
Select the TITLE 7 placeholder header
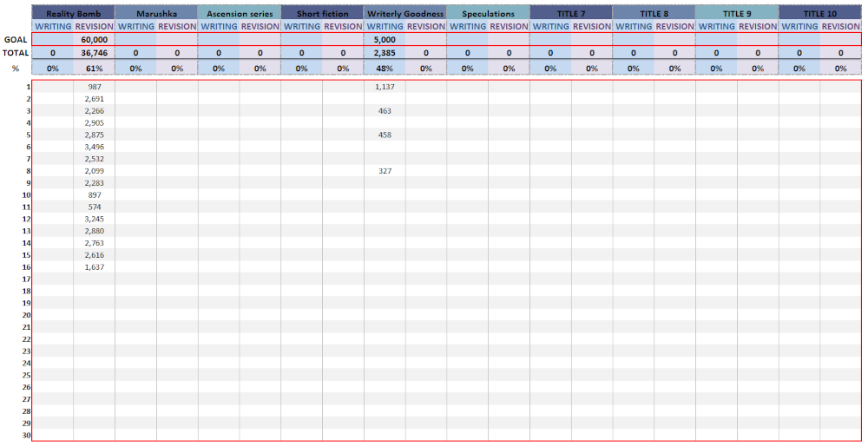[x=571, y=14]
